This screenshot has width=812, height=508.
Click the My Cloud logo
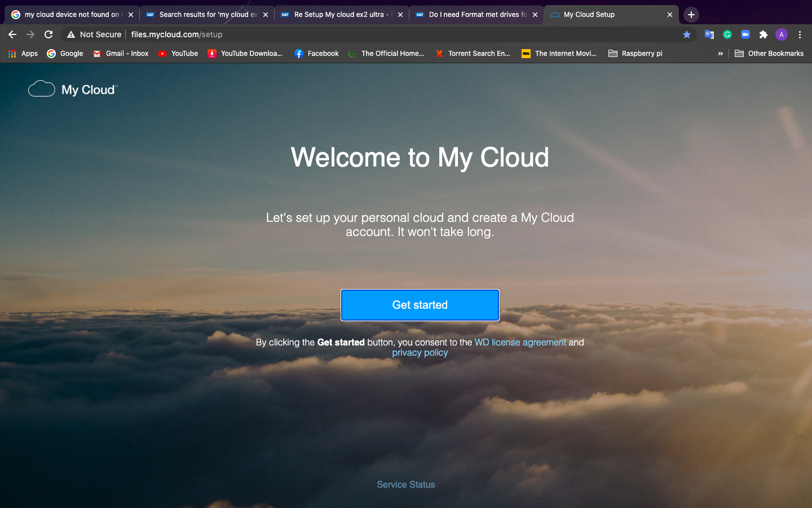click(x=73, y=89)
